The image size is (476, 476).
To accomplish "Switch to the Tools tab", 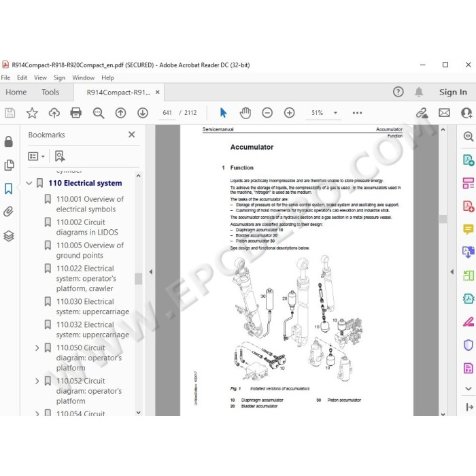I will 50,92.
